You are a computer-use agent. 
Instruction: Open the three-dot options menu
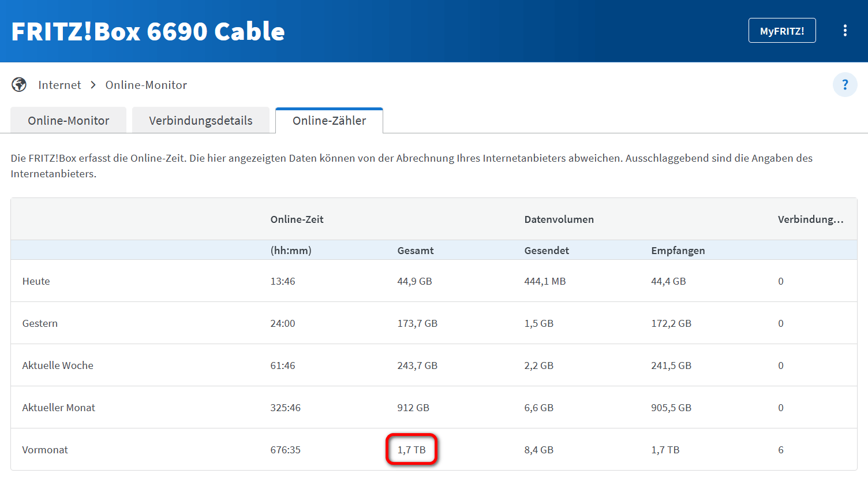(x=845, y=31)
